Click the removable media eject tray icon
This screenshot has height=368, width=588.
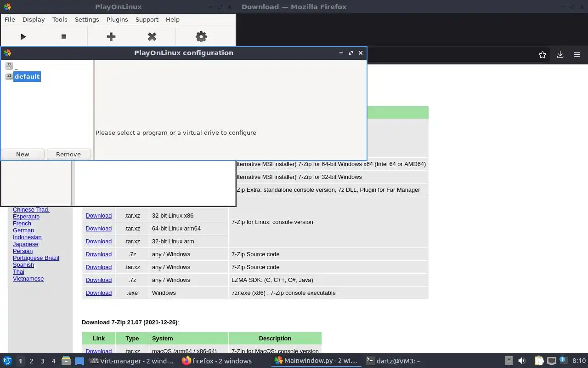(509, 361)
